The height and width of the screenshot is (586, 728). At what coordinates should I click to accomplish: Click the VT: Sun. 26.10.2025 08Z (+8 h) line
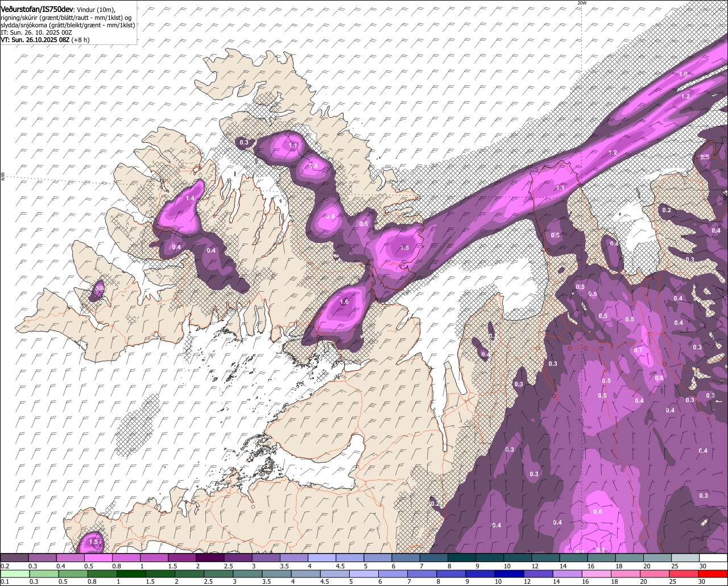(x=45, y=40)
